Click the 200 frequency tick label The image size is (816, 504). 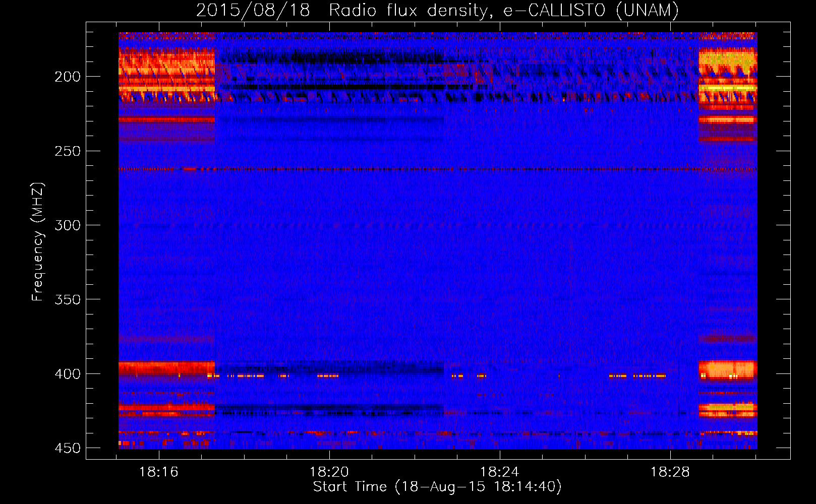[x=67, y=77]
